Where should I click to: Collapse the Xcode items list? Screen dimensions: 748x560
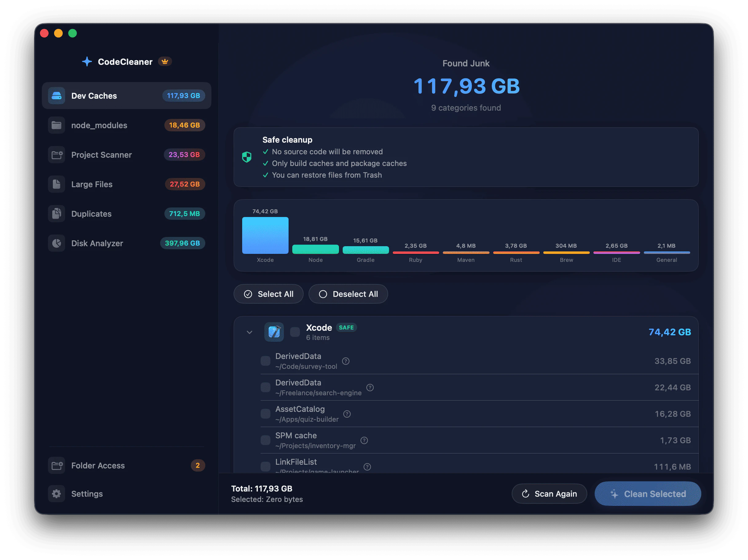[x=249, y=333]
